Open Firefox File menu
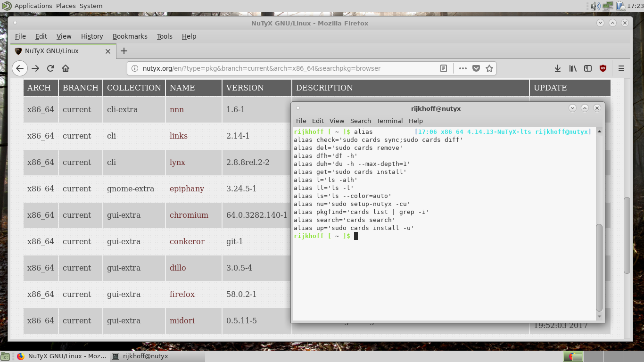This screenshot has height=362, width=644. click(x=20, y=36)
